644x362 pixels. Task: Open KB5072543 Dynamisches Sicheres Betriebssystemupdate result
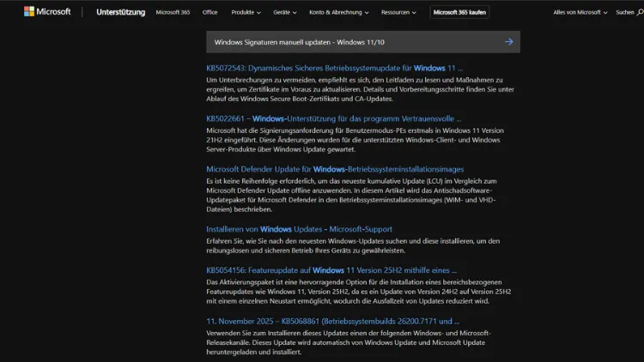[334, 68]
